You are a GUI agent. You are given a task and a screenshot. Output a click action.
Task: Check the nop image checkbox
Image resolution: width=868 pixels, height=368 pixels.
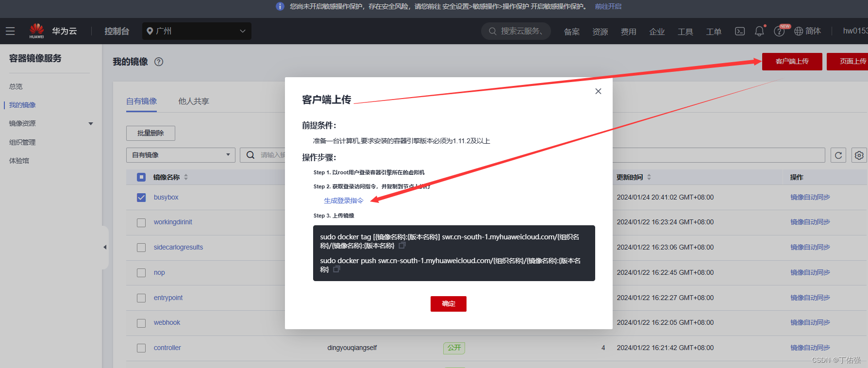(141, 273)
